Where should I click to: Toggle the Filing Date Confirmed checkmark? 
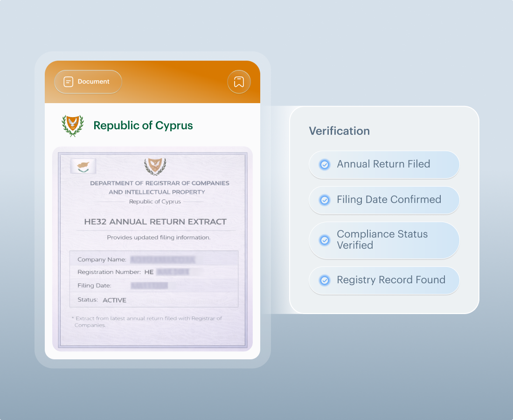(x=324, y=200)
